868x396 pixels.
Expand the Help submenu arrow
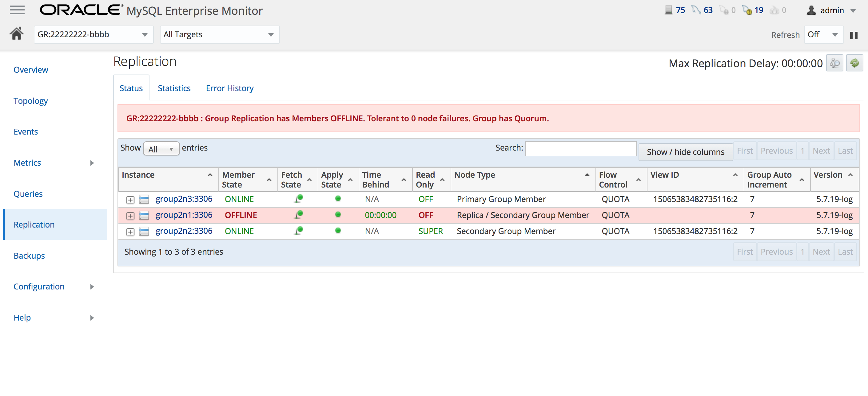tap(92, 318)
